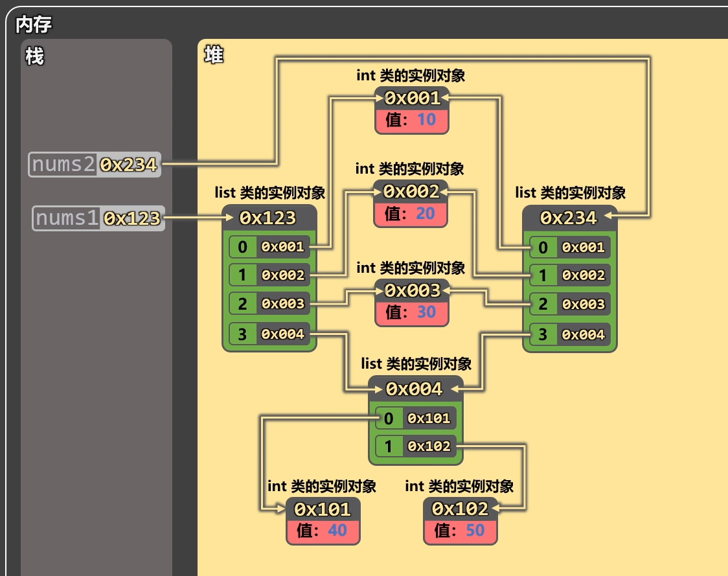The height and width of the screenshot is (576, 728).
Task: Click the 0x234 address beside nums2
Action: point(129,165)
